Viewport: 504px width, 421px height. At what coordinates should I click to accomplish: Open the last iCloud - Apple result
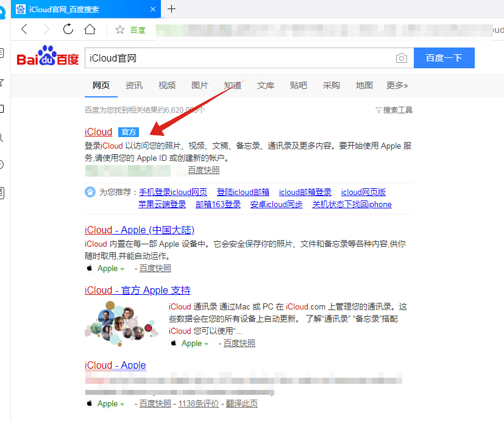coord(115,366)
